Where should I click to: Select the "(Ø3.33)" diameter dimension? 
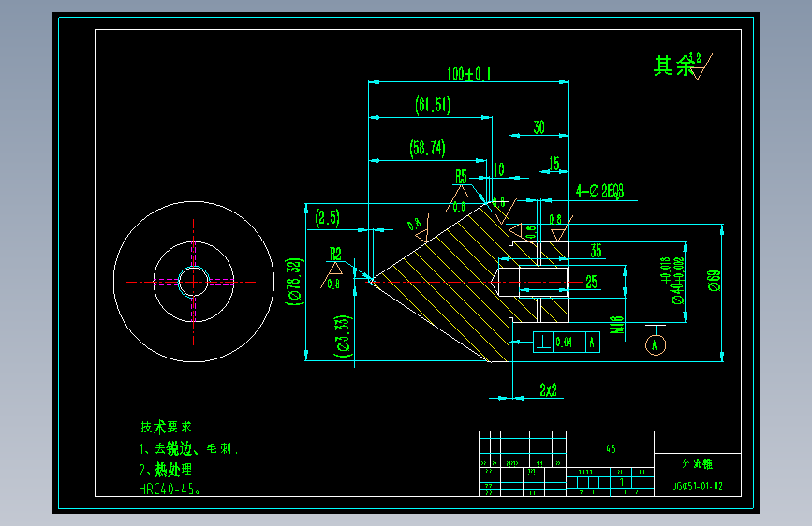coord(343,336)
